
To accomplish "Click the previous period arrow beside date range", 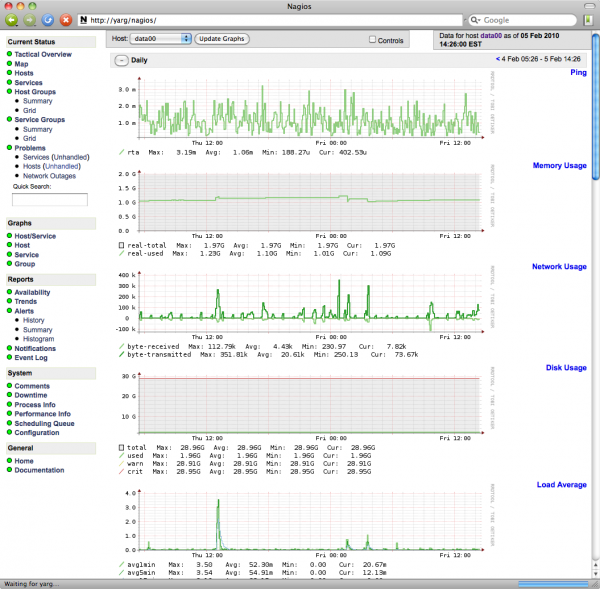I will tap(497, 60).
